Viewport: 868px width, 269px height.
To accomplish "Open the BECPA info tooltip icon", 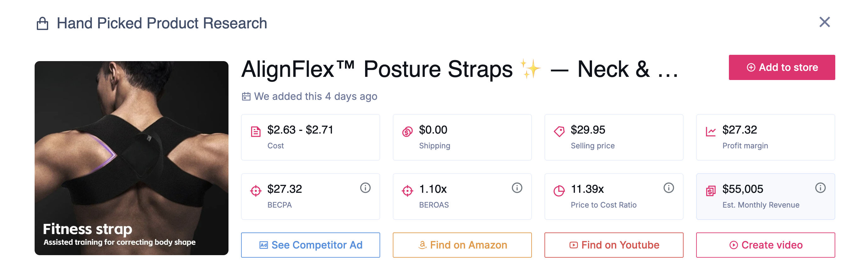I will pyautogui.click(x=366, y=188).
